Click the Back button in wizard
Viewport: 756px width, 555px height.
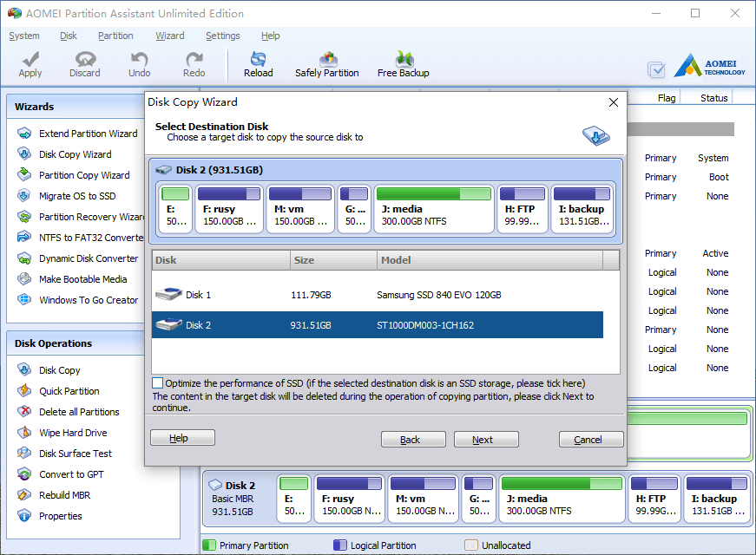click(413, 440)
